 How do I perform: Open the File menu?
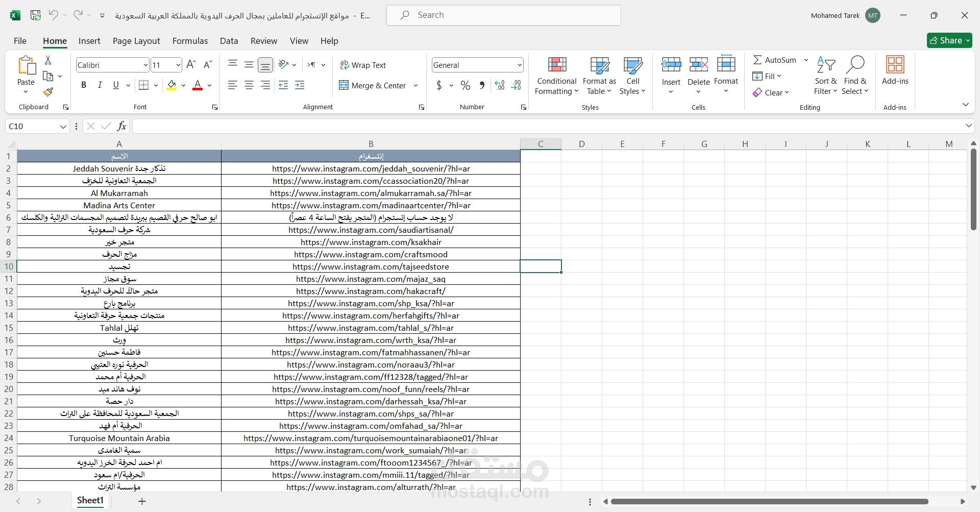[20, 41]
